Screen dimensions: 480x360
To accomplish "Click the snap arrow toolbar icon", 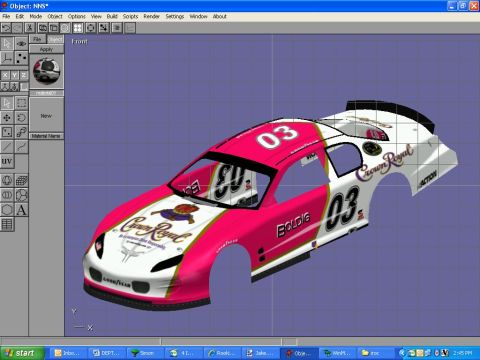I will tap(104, 28).
